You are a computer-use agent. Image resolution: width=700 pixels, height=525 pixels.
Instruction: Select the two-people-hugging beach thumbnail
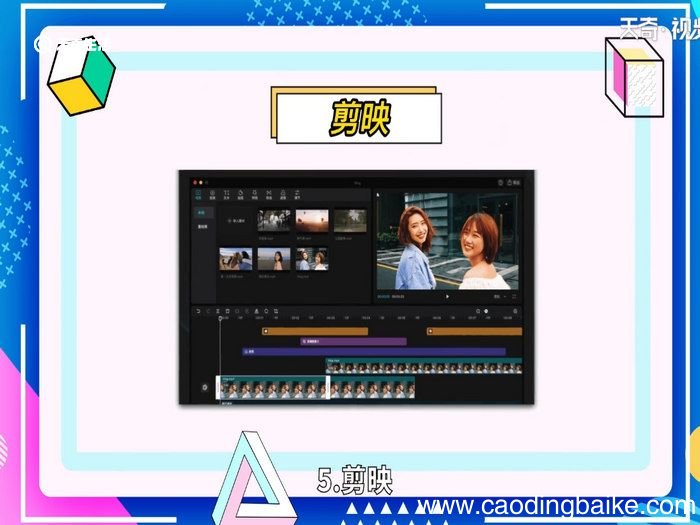coord(236,259)
